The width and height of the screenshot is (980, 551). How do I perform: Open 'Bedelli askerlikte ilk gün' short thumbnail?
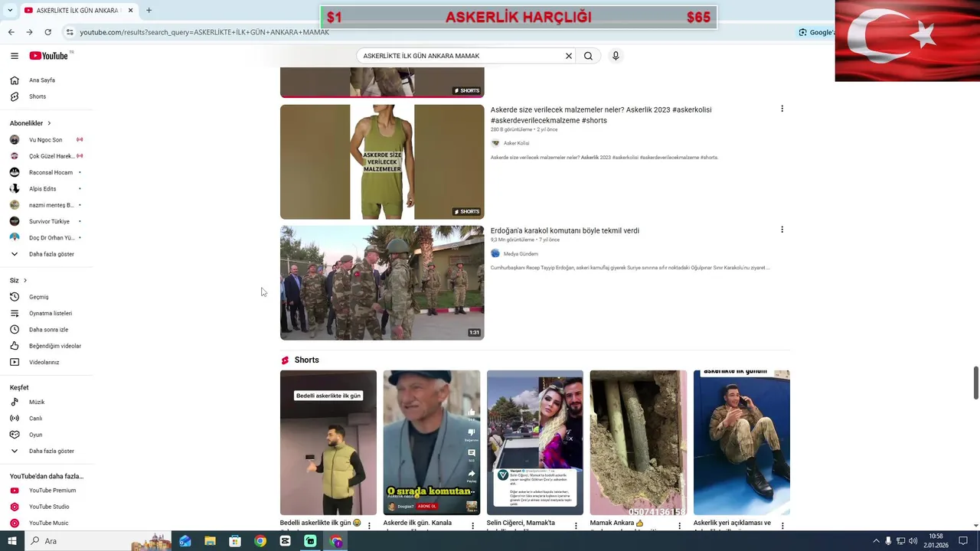pyautogui.click(x=328, y=442)
